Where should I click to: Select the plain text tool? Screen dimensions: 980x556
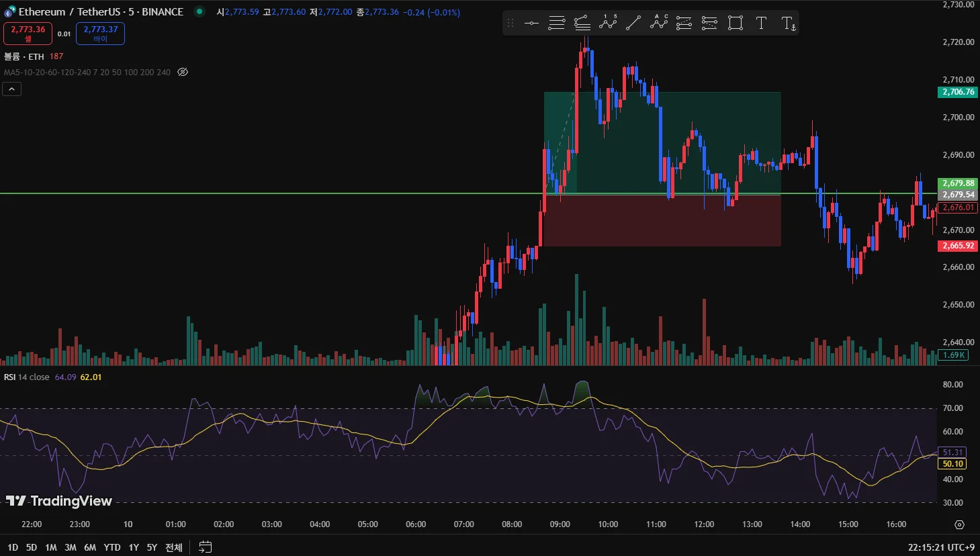(761, 24)
